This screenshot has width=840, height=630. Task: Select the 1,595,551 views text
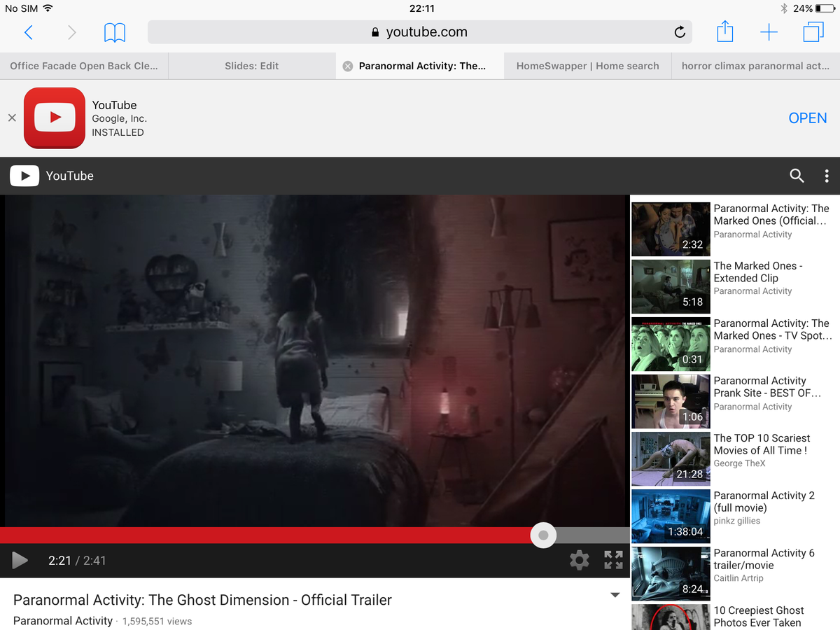coord(157,621)
